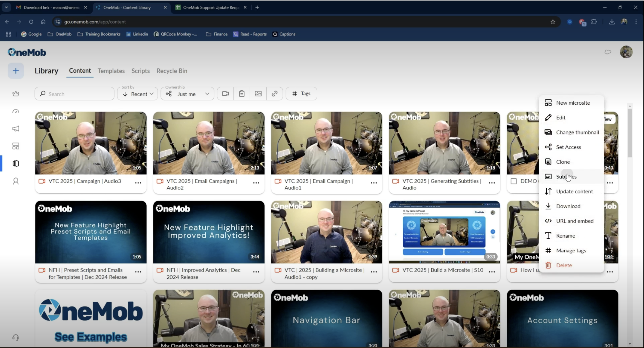Open the chat bubble icon in header

click(x=608, y=52)
